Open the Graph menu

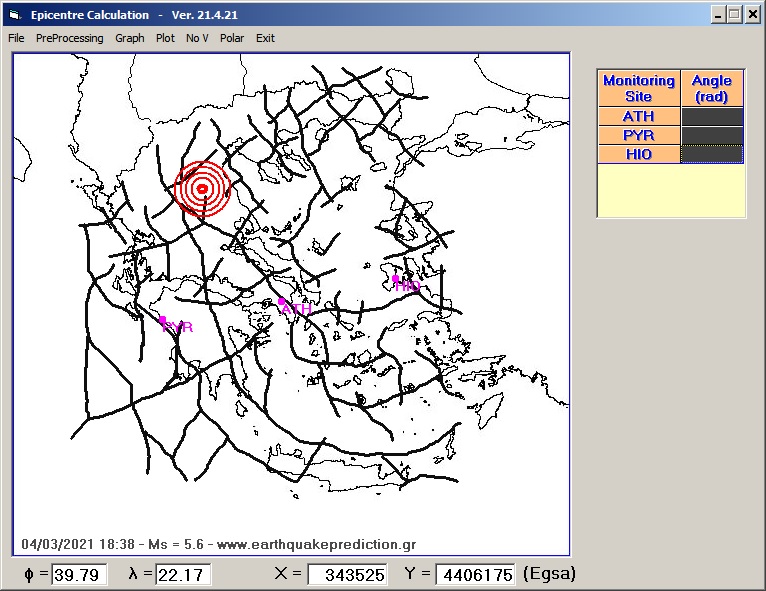click(x=129, y=38)
